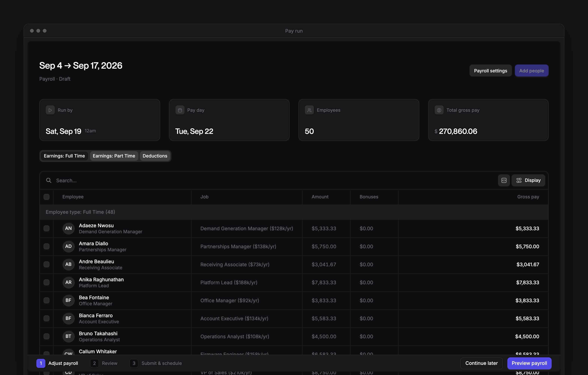
Task: Select the Bea Fontaine row checkbox
Action: [46, 301]
